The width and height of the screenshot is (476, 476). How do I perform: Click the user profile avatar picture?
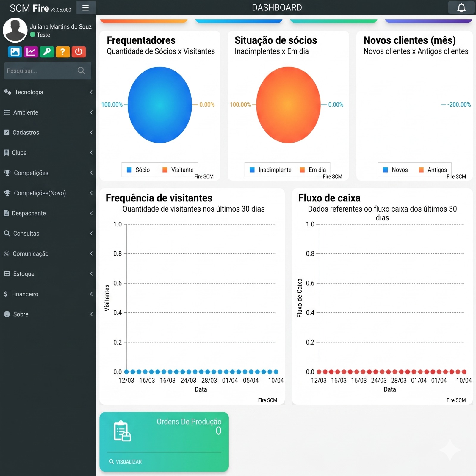[15, 30]
